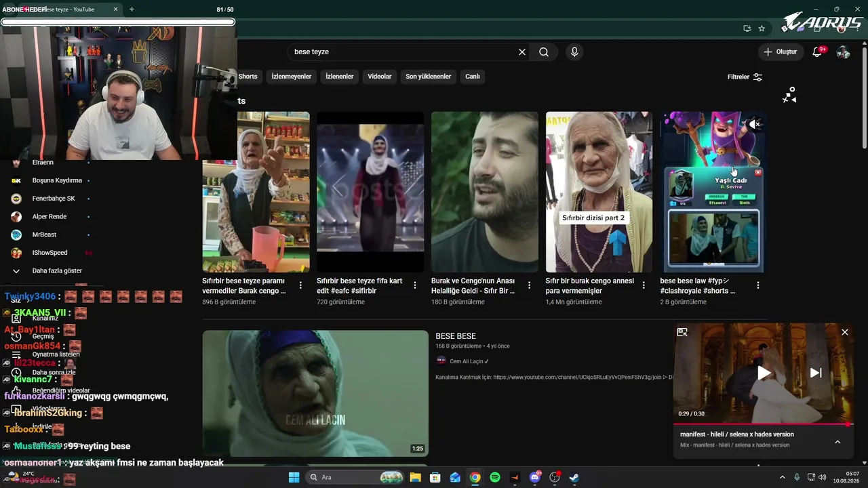
Task: Open options for 'Sıfırbir bese teyze paramı vermediler' short
Action: (300, 285)
